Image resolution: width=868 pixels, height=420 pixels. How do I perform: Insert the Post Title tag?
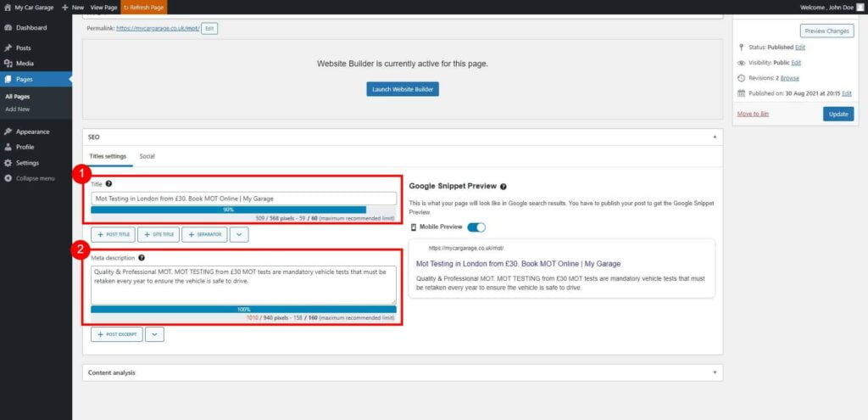click(x=113, y=234)
